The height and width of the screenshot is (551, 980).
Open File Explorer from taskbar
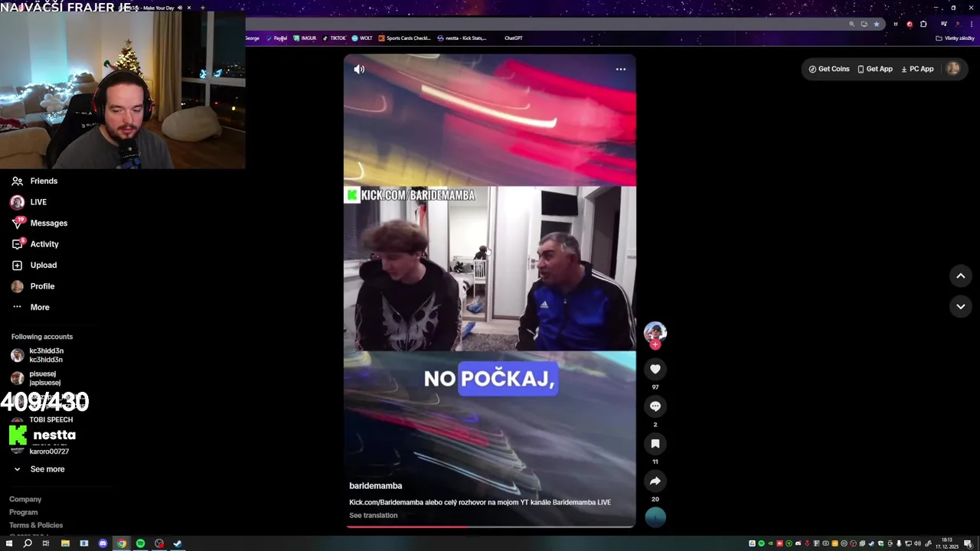[x=65, y=543]
